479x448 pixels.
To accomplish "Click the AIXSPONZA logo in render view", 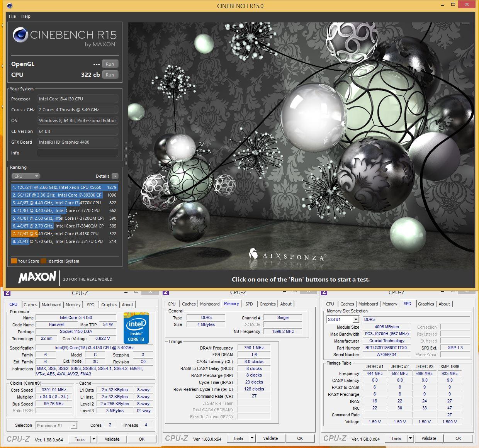I will click(287, 255).
